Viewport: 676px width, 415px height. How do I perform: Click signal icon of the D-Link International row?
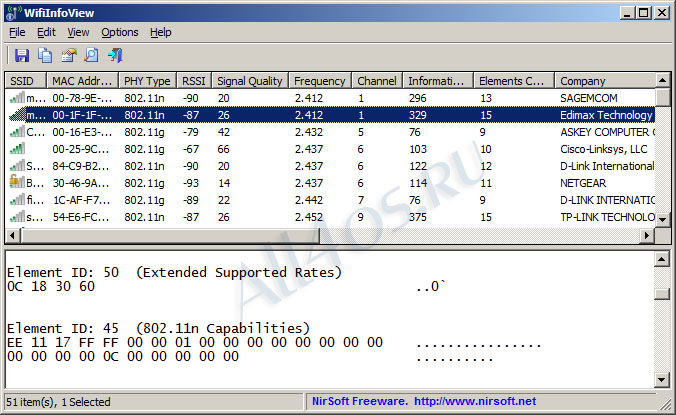[x=17, y=166]
